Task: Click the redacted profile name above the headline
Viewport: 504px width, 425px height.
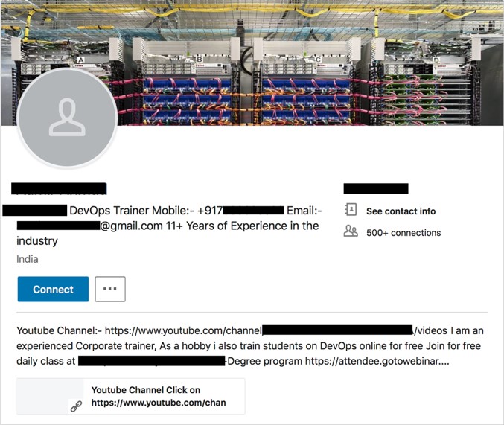Action: point(59,189)
